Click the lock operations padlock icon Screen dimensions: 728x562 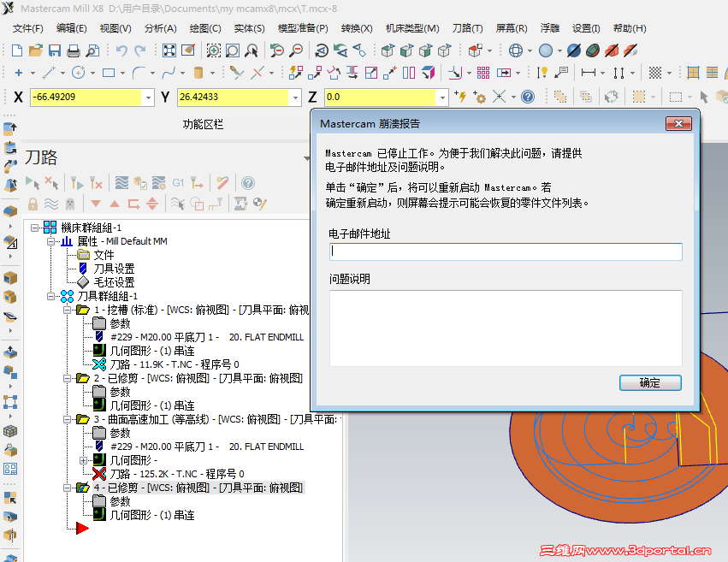(33, 204)
